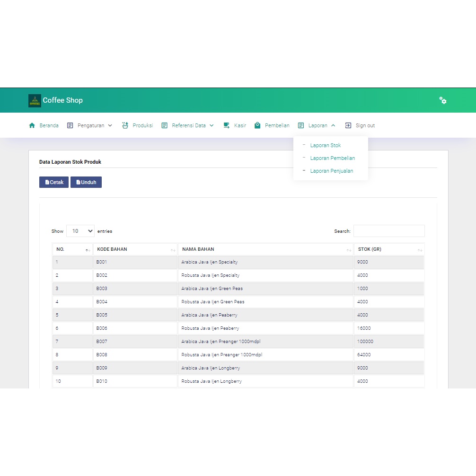Image resolution: width=476 pixels, height=476 pixels.
Task: Open Laporan Penjualan report
Action: pos(331,171)
